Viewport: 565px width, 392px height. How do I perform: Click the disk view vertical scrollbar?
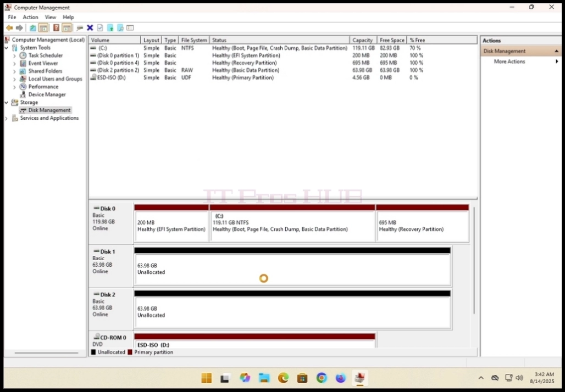(x=474, y=260)
